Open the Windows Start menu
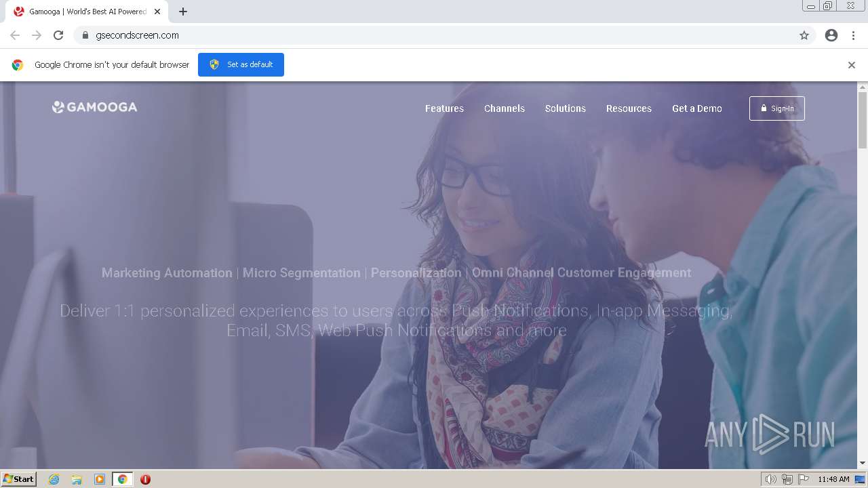The height and width of the screenshot is (488, 868). tap(19, 479)
